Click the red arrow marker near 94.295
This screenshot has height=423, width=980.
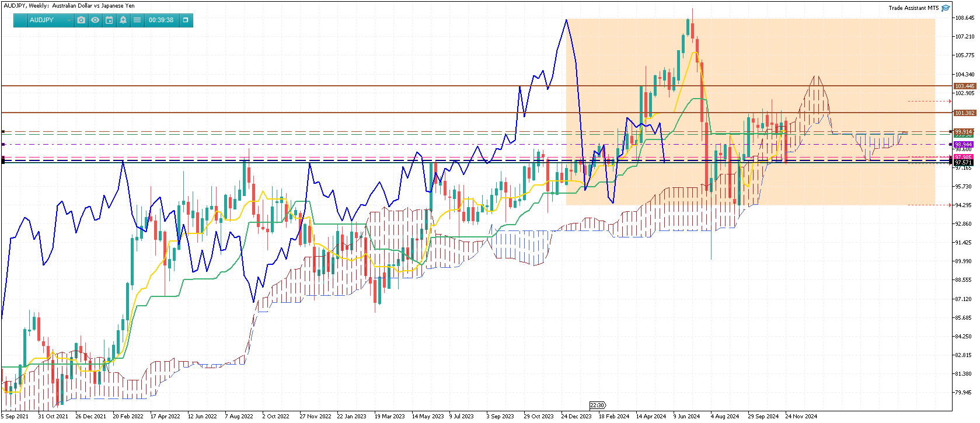coord(950,205)
